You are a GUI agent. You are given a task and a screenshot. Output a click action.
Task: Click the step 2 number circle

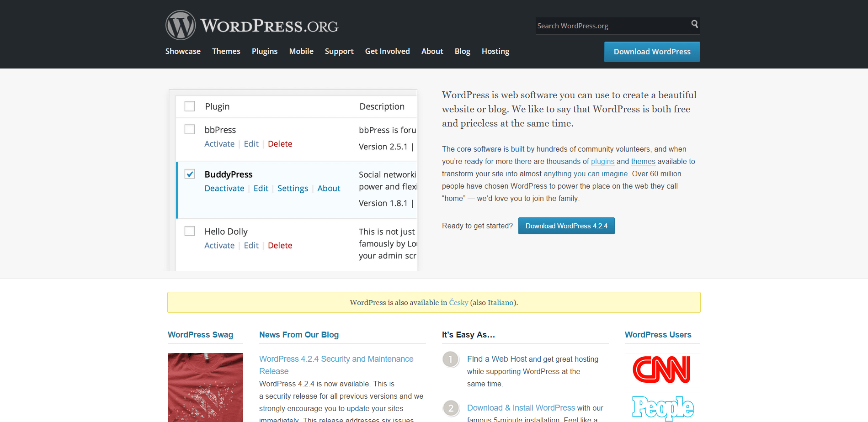(451, 408)
